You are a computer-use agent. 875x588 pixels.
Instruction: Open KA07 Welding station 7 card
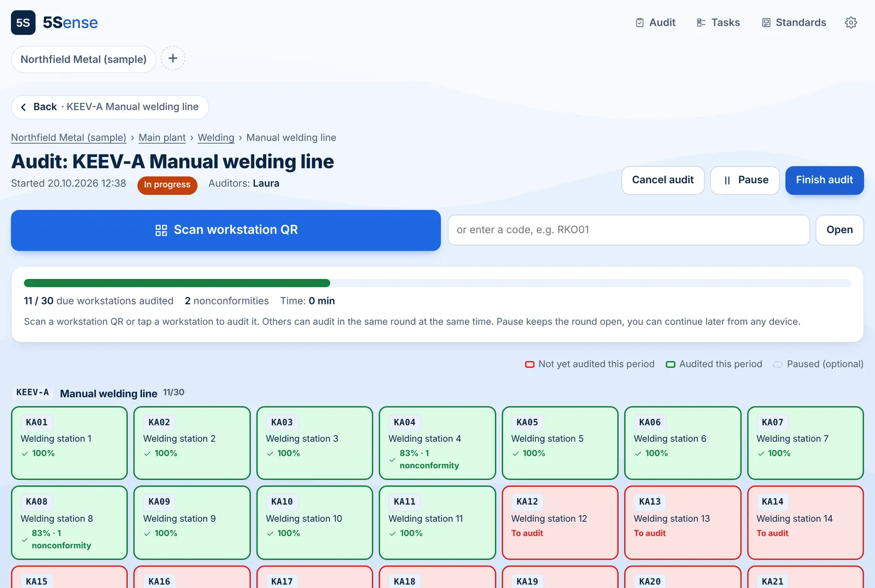tap(806, 443)
